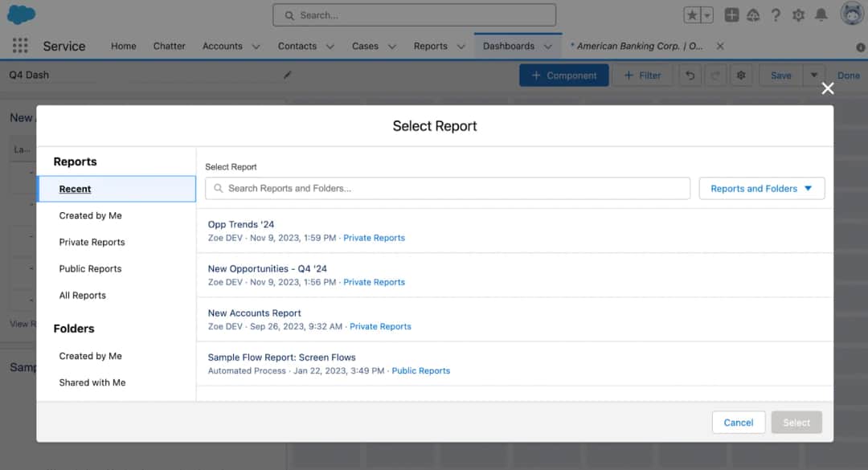
Task: Expand the Accounts tab chevron
Action: [x=256, y=47]
